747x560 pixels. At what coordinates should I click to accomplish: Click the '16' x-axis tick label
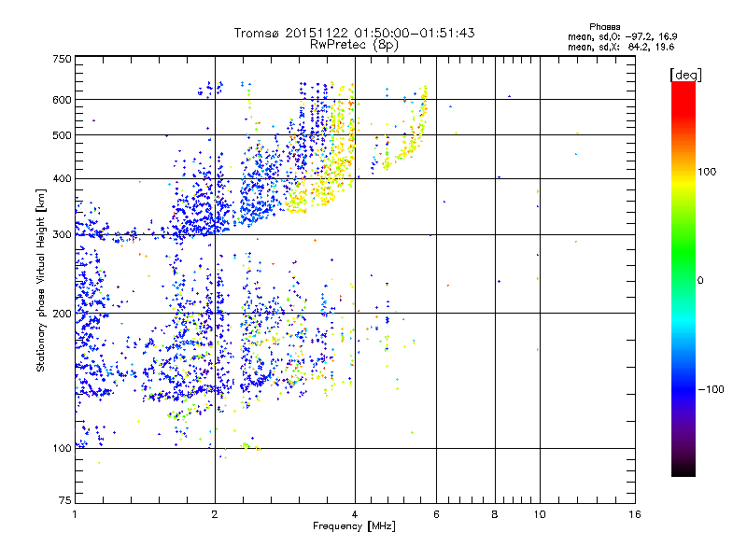(x=635, y=514)
